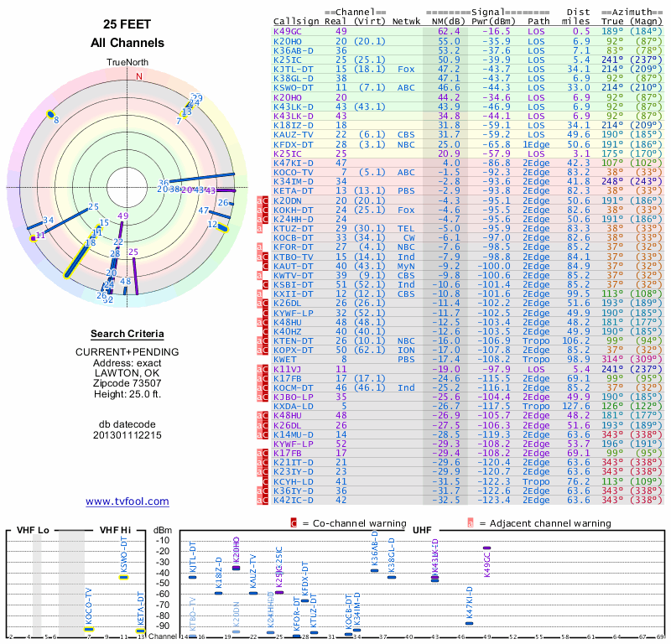This screenshot has height=644, width=671.
Task: Click the co-channel 'C' icon in KOKH-DT row
Action: (x=265, y=210)
